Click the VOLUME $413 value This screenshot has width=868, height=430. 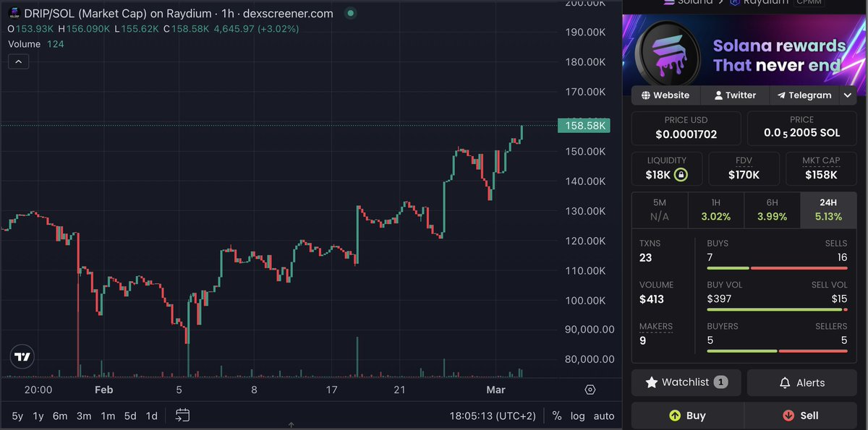coord(652,299)
